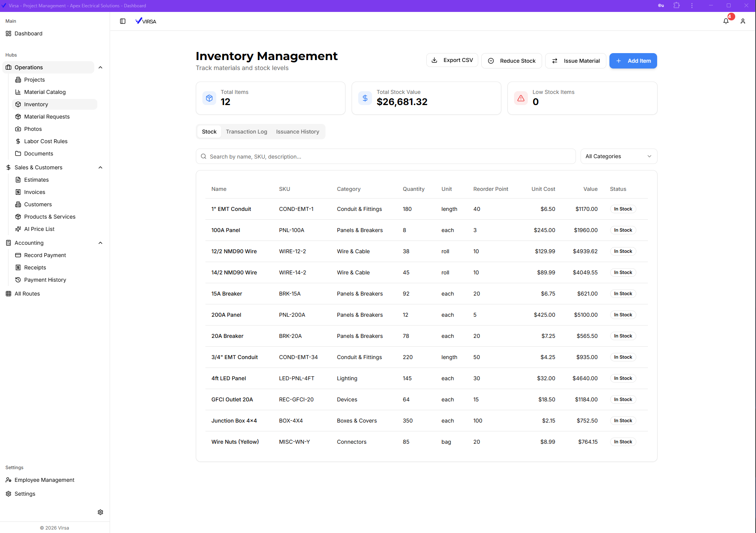This screenshot has height=533, width=756.
Task: Open the notifications bell
Action: click(x=726, y=21)
